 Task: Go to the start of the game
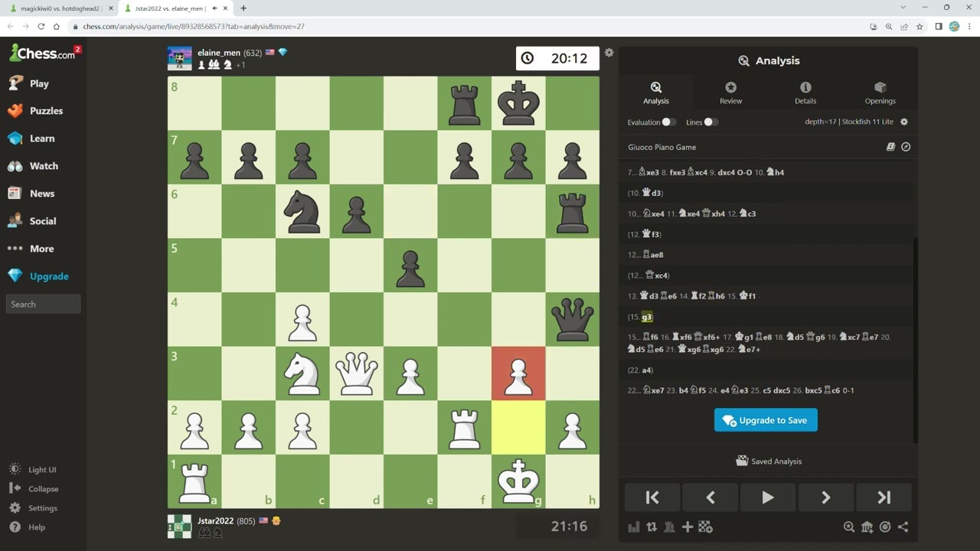tap(652, 497)
